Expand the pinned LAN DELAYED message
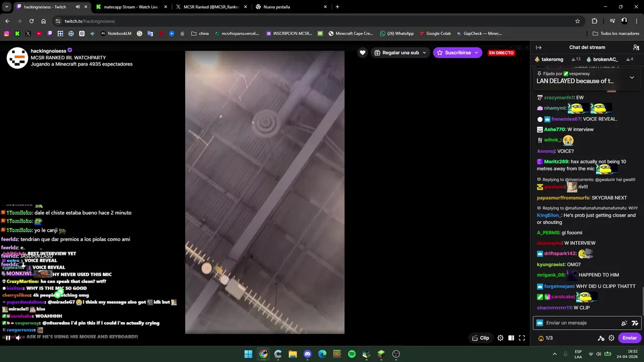 632,77
